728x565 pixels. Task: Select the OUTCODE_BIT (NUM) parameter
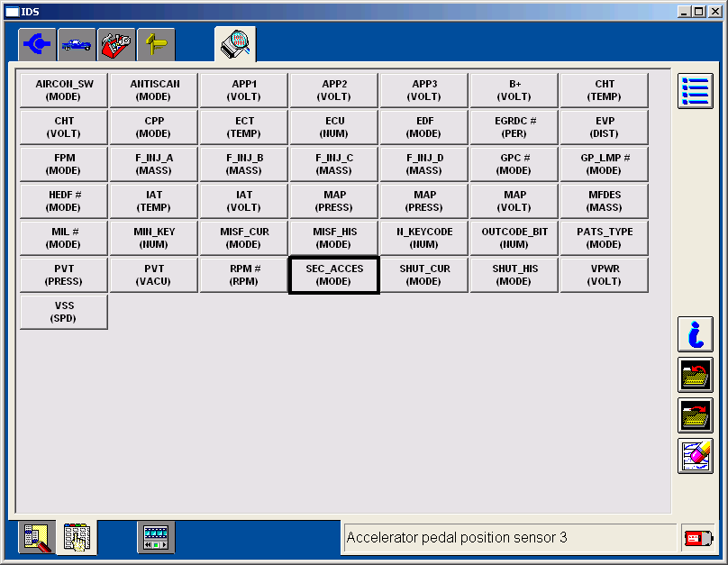[x=514, y=238]
